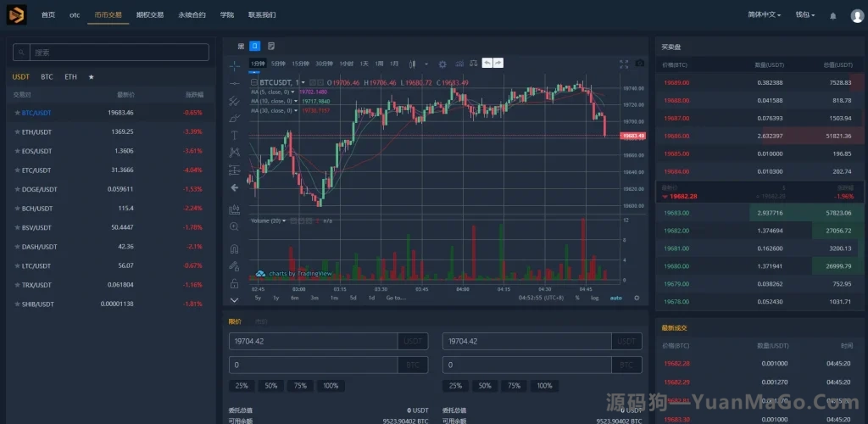The width and height of the screenshot is (868, 424).
Task: Undo the last chart action
Action: tap(487, 64)
